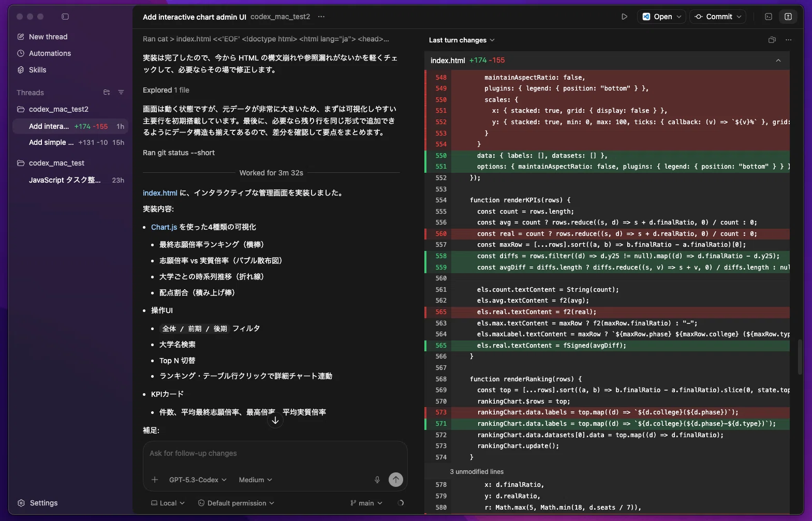Click the plus attachment icon
This screenshot has height=521, width=812.
tap(155, 480)
